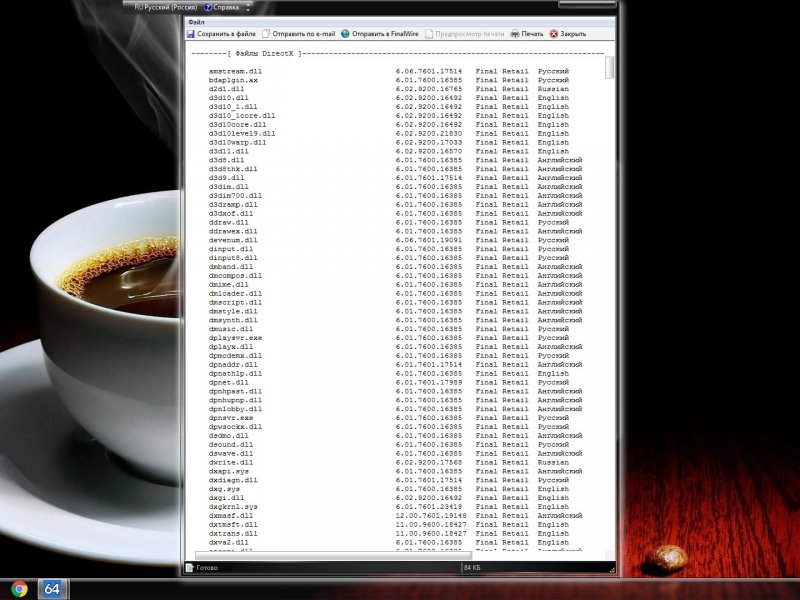Select the bdaplgin.ax file name
Viewport: 800px width, 600px height.
[233, 80]
